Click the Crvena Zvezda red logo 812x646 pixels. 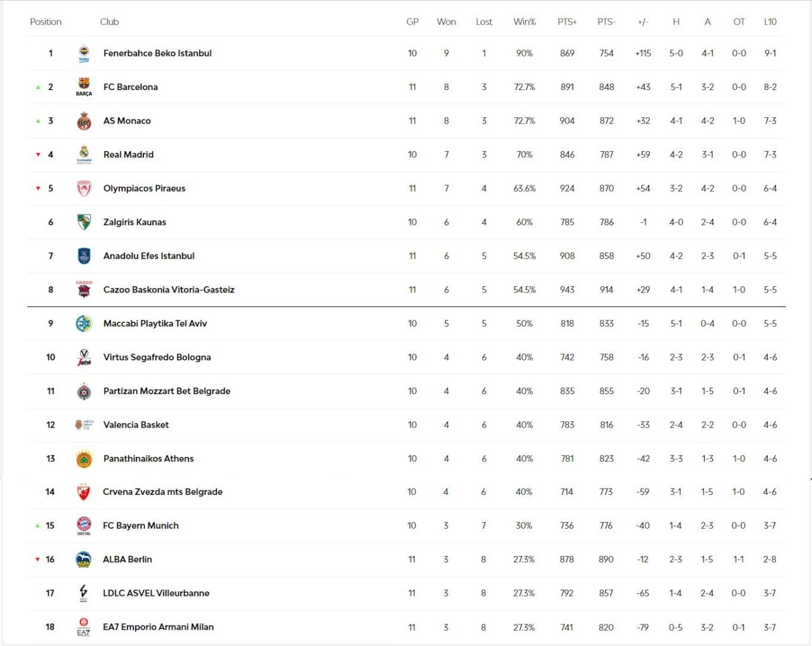pos(83,492)
